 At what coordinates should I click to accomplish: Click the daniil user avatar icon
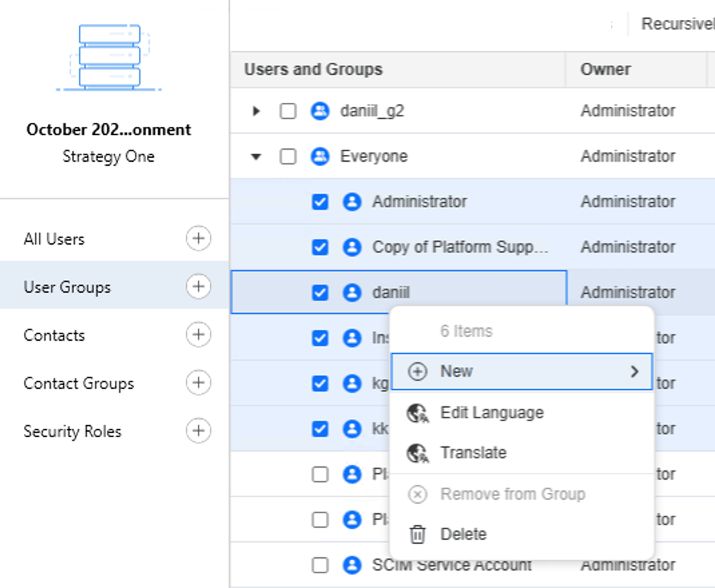[x=352, y=292]
